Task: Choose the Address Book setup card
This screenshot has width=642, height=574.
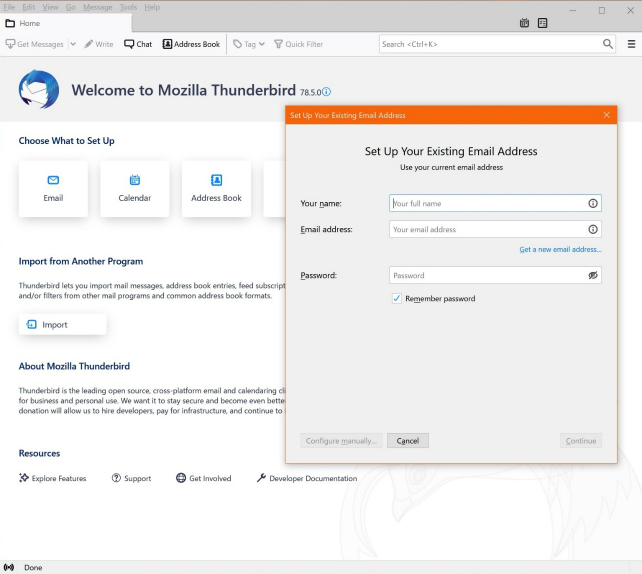Action: pyautogui.click(x=216, y=188)
